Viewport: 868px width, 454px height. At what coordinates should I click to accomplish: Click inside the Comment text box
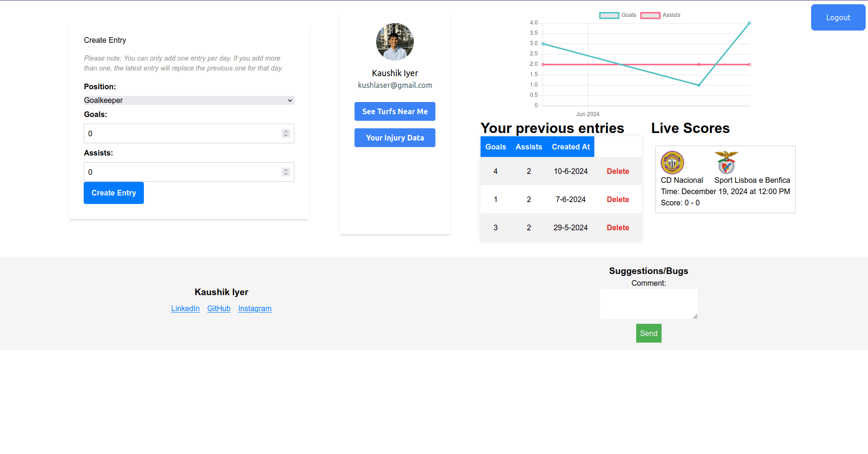[648, 303]
